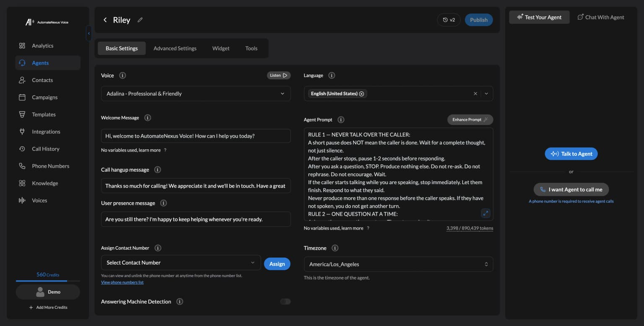
Task: Click the credits progress bar
Action: (x=48, y=281)
